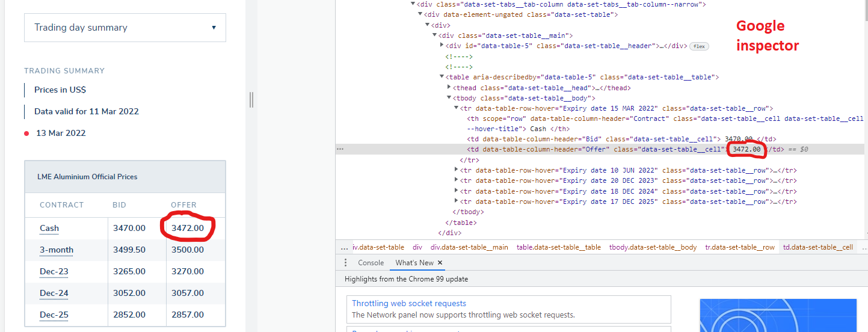Click the flex badge in the inspector
Screen dimensions: 868x332
point(699,46)
